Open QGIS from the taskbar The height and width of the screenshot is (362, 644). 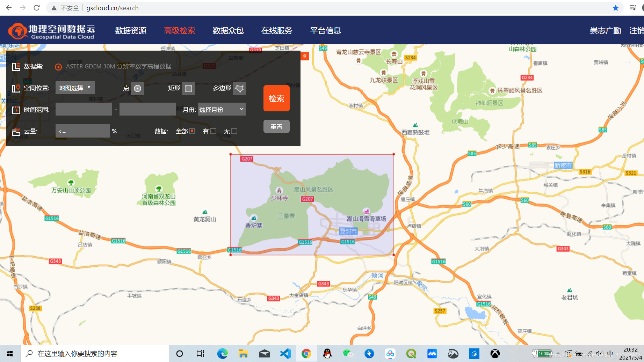coord(411,354)
